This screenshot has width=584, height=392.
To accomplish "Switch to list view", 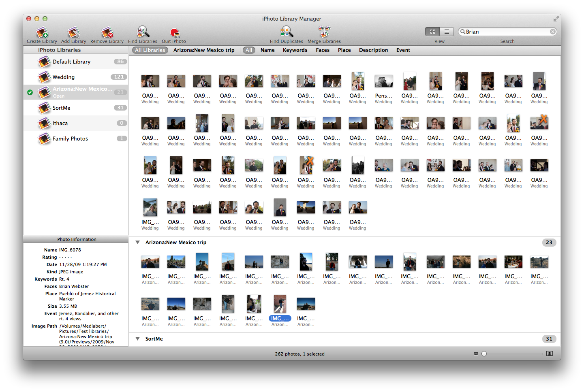I will point(446,32).
